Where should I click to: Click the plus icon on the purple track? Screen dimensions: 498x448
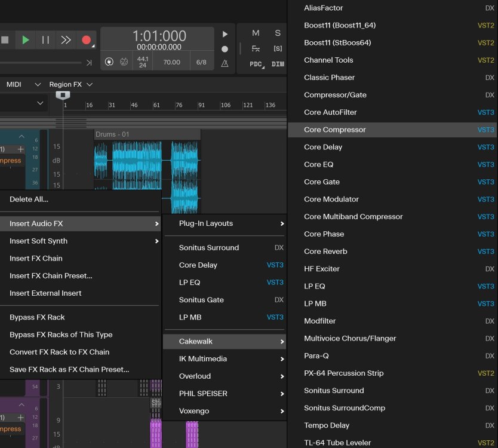[21, 417]
